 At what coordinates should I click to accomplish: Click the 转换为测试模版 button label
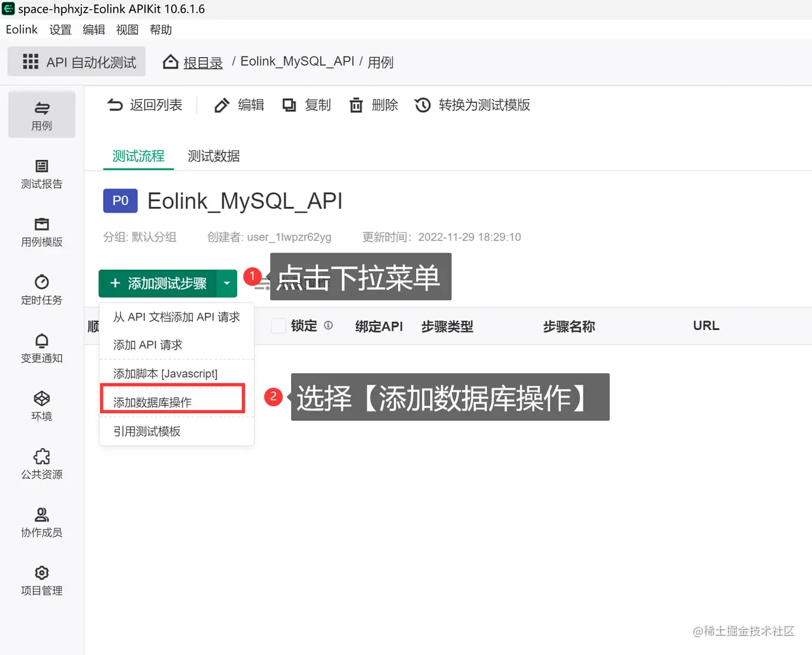(x=485, y=105)
